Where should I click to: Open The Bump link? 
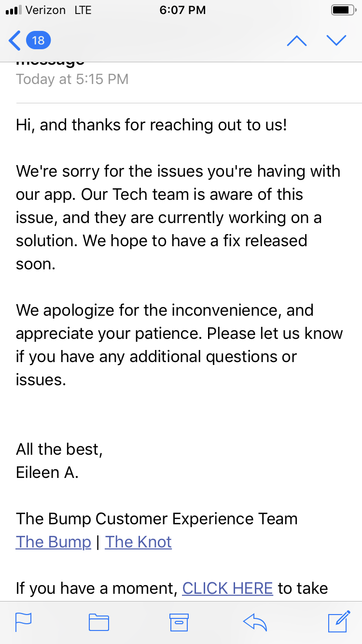pos(54,542)
